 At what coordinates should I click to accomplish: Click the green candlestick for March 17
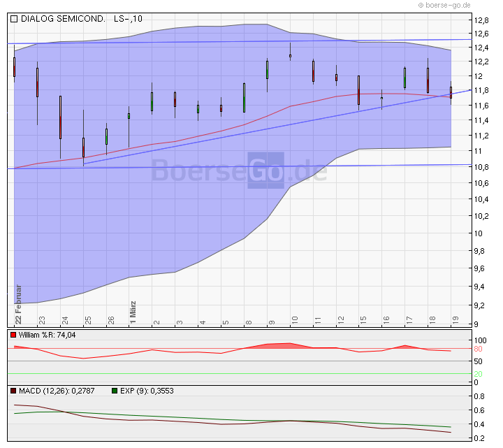[x=404, y=78]
